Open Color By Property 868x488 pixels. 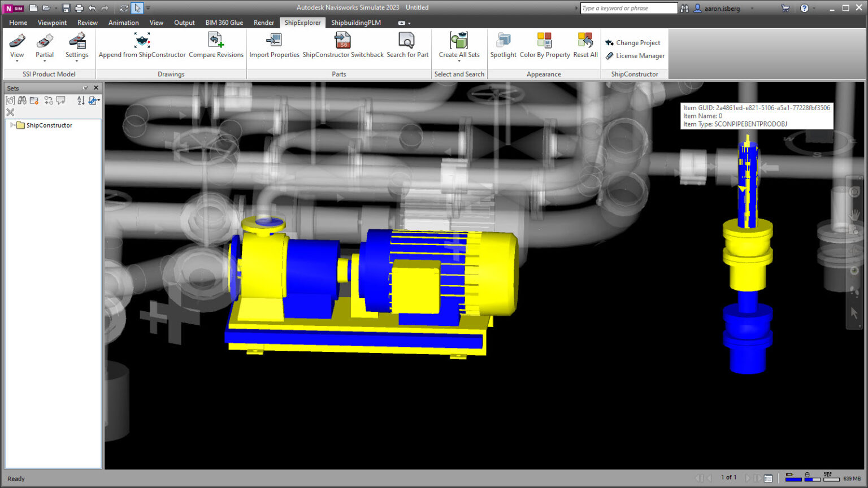pyautogui.click(x=545, y=45)
